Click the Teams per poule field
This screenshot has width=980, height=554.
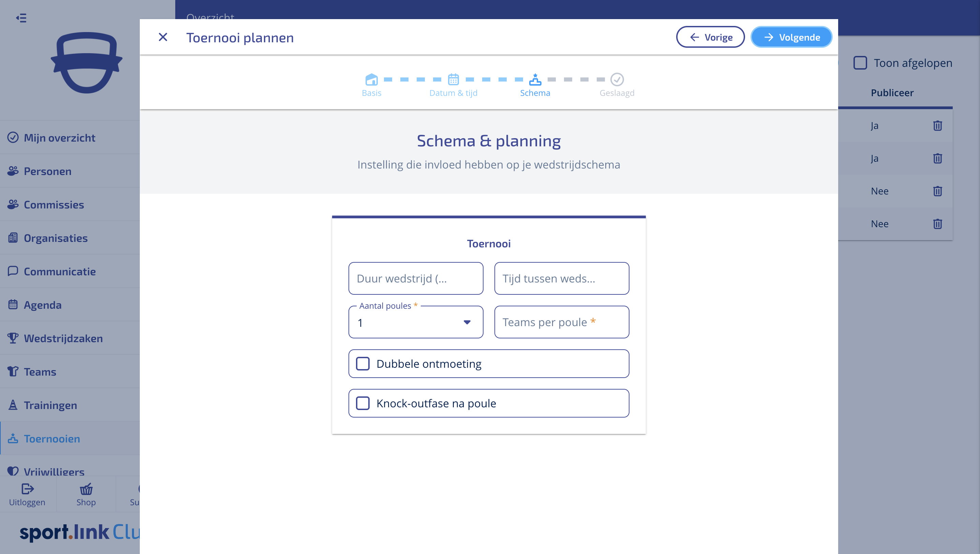pos(562,322)
